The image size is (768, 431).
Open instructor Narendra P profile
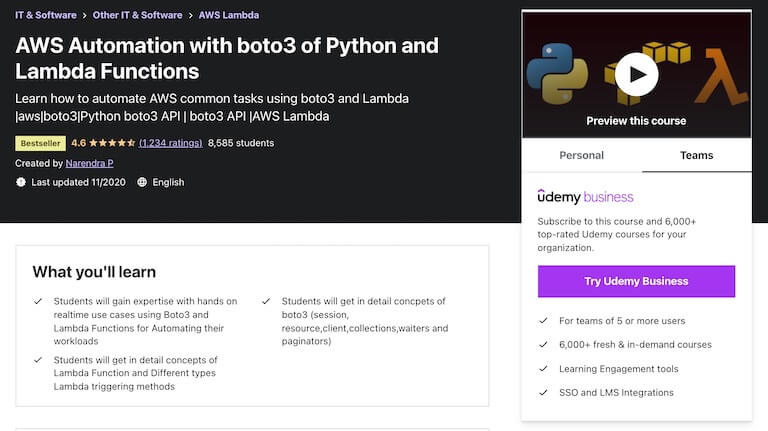pyautogui.click(x=90, y=163)
